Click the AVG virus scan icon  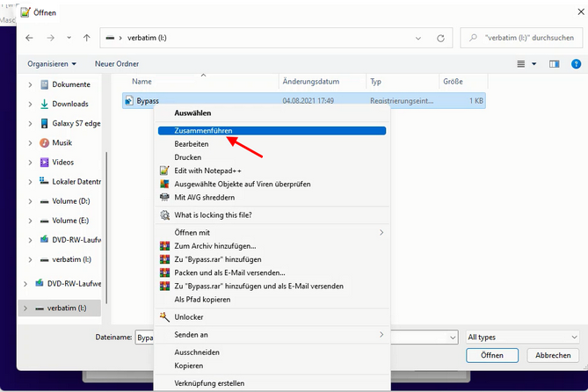pyautogui.click(x=163, y=184)
